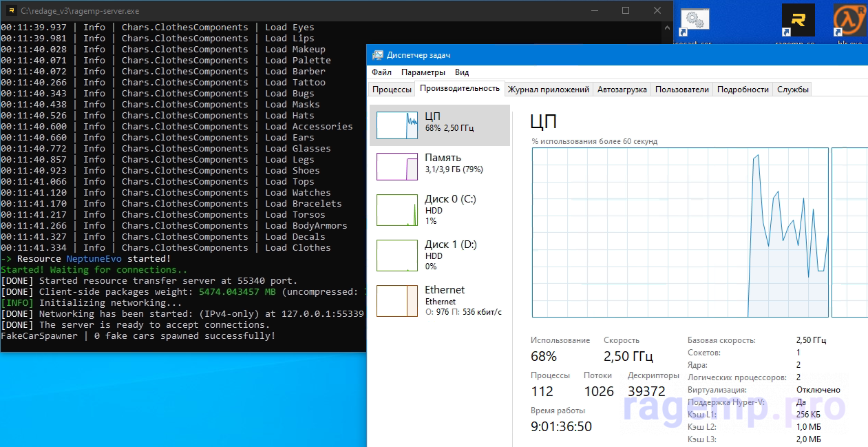Click the threads count value 1026

[598, 391]
